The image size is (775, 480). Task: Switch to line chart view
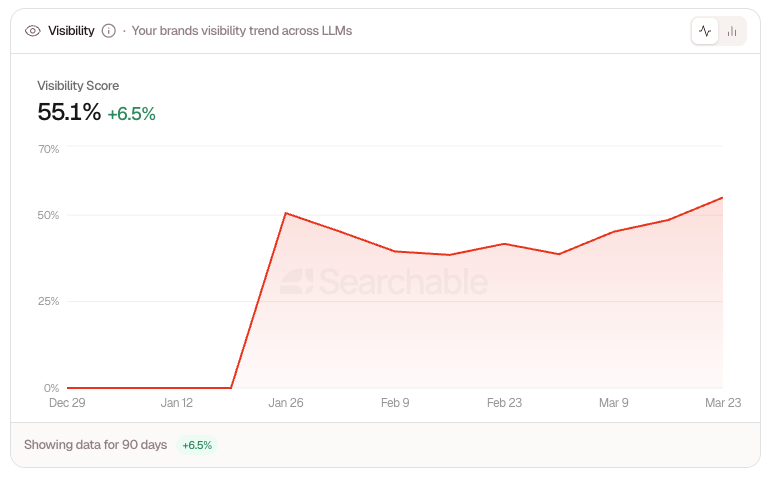tap(705, 31)
